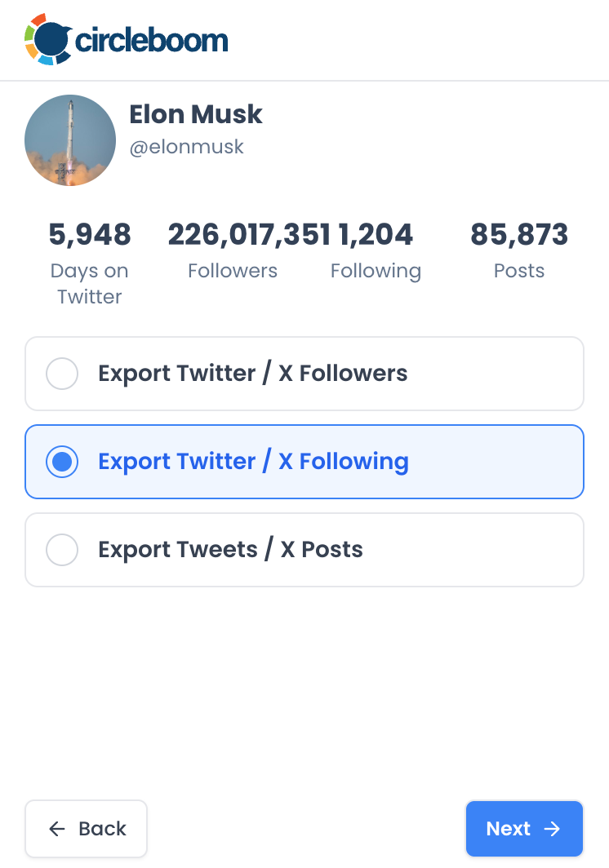Click the unselected circle next to Export Followers
This screenshot has width=609, height=868.
[62, 374]
